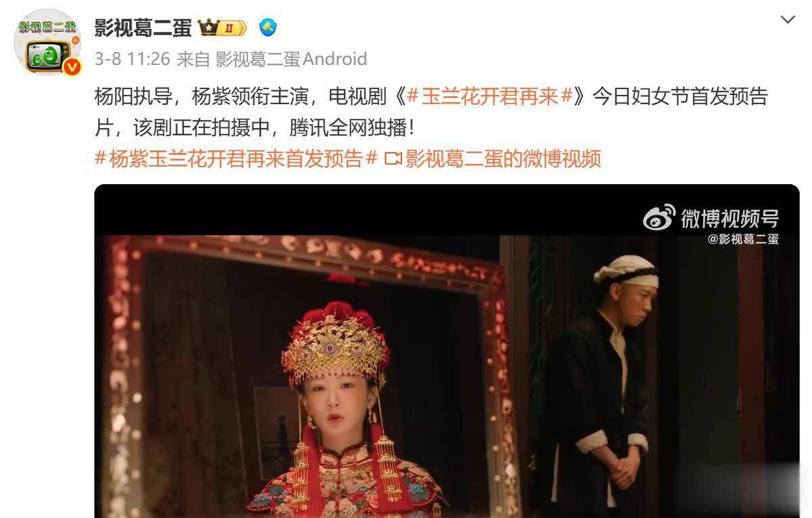Open the 影视葛二蛋 username link

point(143,28)
